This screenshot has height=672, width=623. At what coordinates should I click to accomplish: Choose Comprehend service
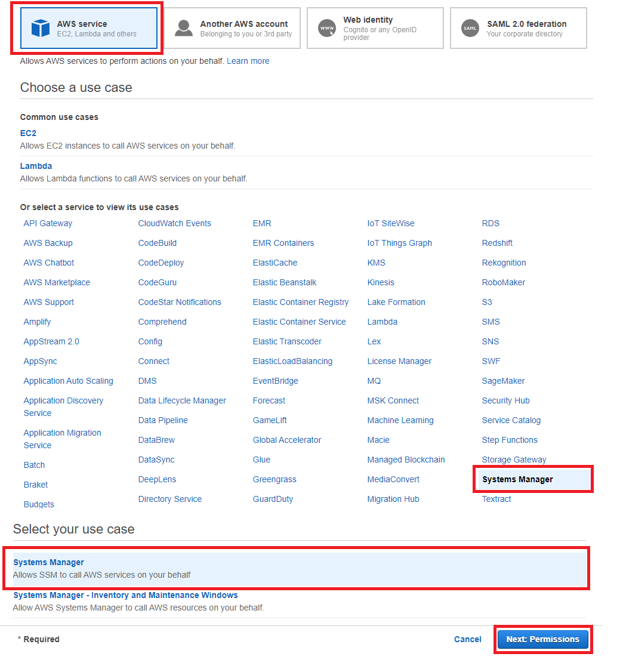pos(162,322)
